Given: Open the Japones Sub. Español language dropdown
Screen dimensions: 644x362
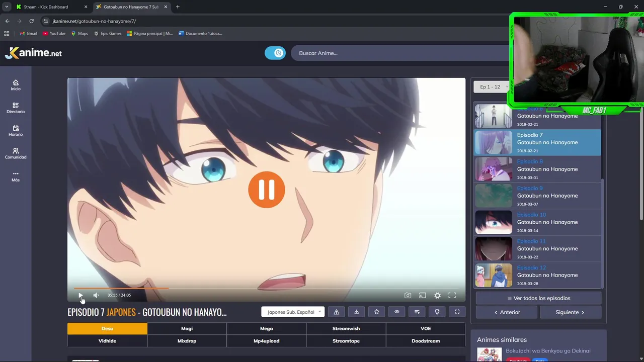Looking at the screenshot, I should click(292, 312).
